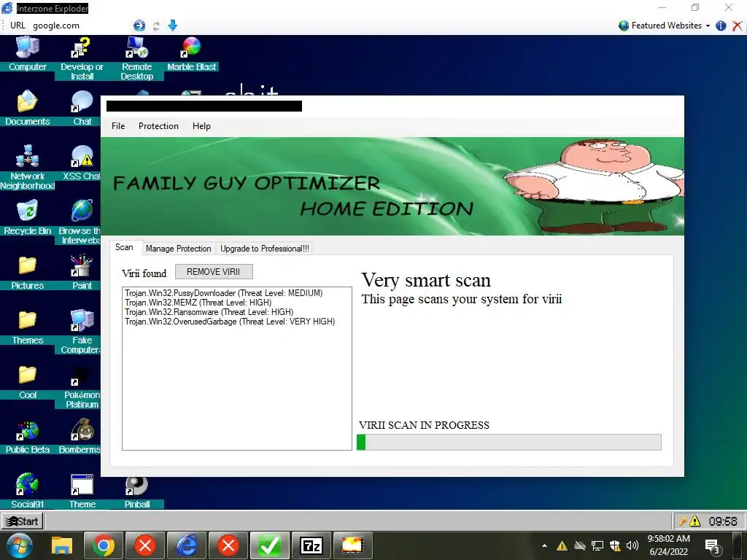
Task: Switch to Upgrade to Professional!!! tab
Action: coord(264,249)
